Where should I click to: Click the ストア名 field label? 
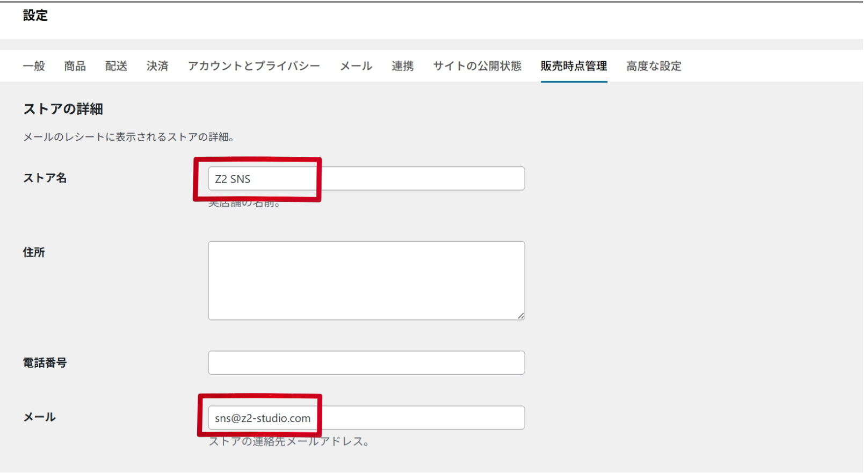[45, 178]
